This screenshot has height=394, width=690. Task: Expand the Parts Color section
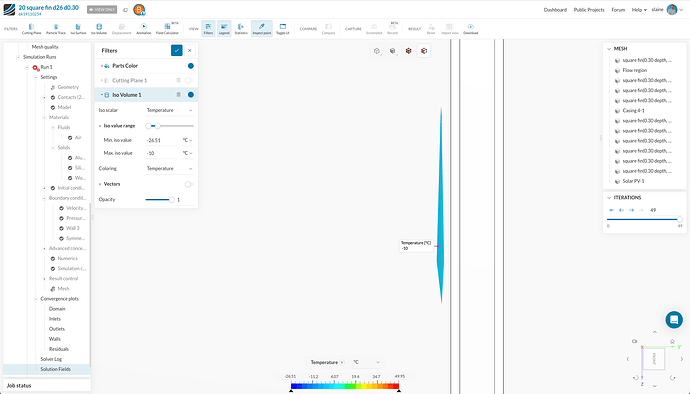point(102,66)
